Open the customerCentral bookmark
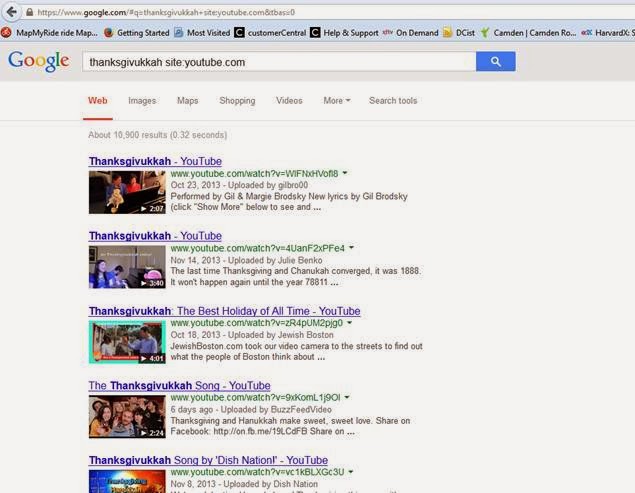This screenshot has width=635, height=493. pos(270,33)
